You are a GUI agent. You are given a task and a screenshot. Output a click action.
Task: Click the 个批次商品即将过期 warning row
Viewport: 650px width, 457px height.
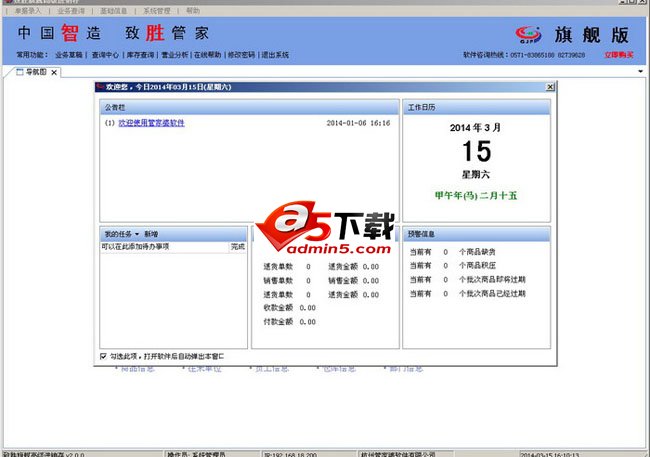click(x=492, y=280)
